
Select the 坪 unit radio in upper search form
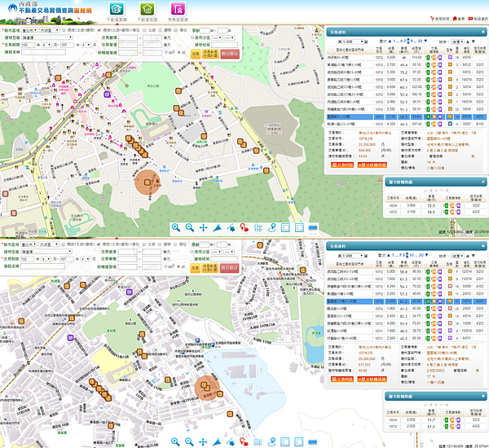(x=179, y=53)
